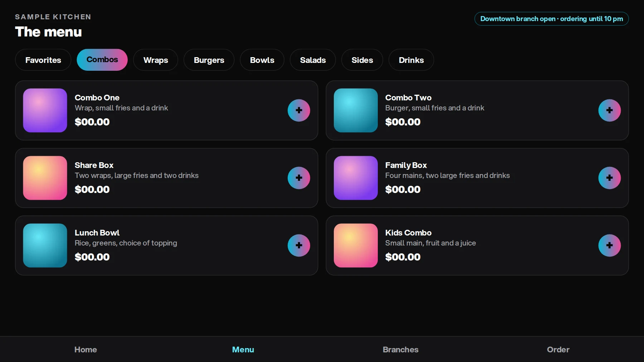The width and height of the screenshot is (644, 362).
Task: Click 'Small main, fruit and a juice'
Action: click(x=430, y=243)
